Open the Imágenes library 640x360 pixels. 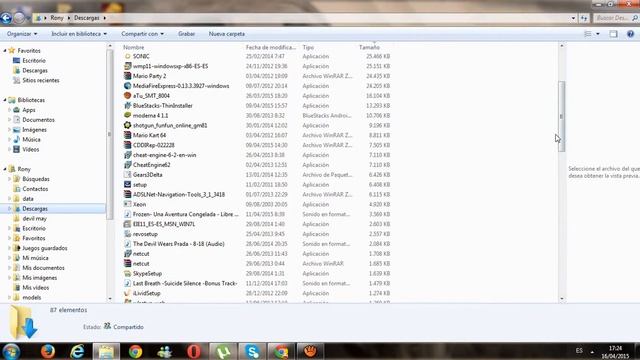click(x=34, y=130)
